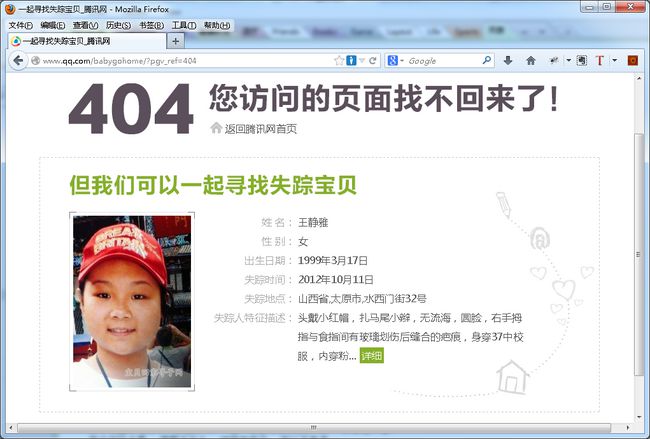Click the heading 但我们可以一起寻找失踪宝贝
The height and width of the screenshot is (439, 650).
[x=213, y=185]
